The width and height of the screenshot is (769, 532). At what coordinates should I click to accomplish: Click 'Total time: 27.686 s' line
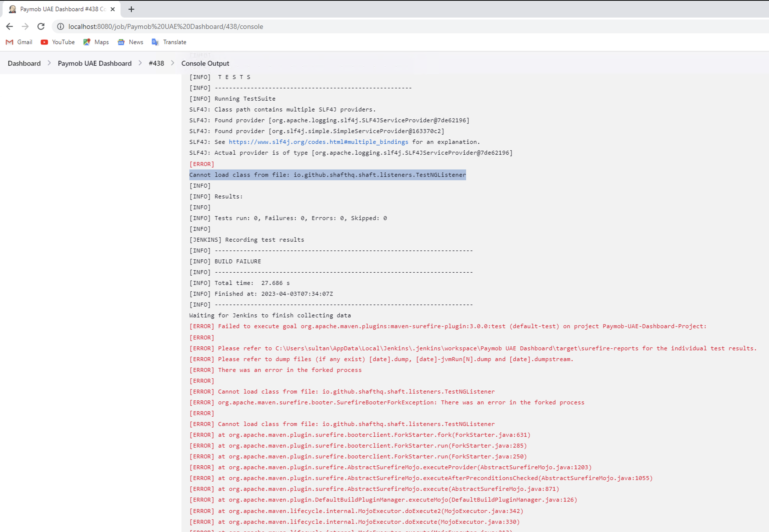tap(239, 283)
